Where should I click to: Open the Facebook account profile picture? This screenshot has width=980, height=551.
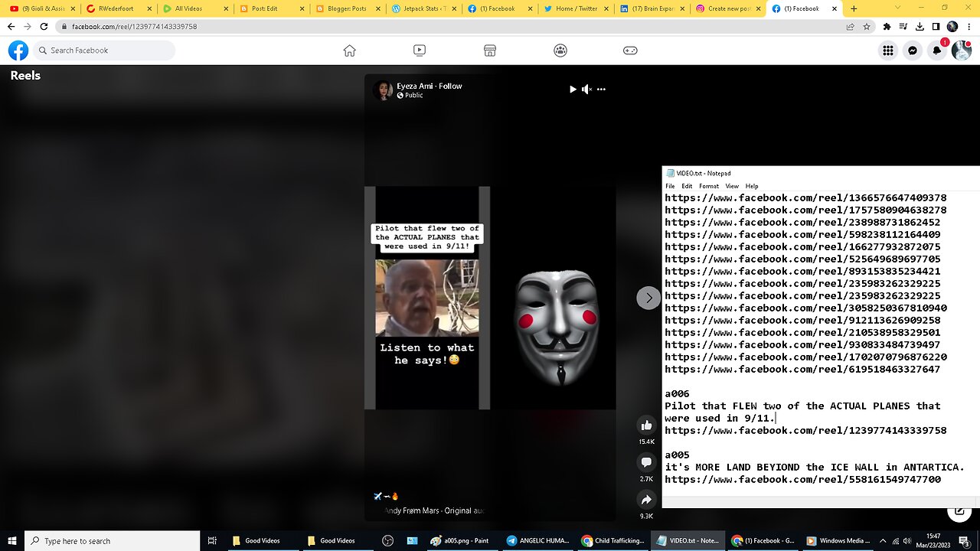click(x=962, y=51)
